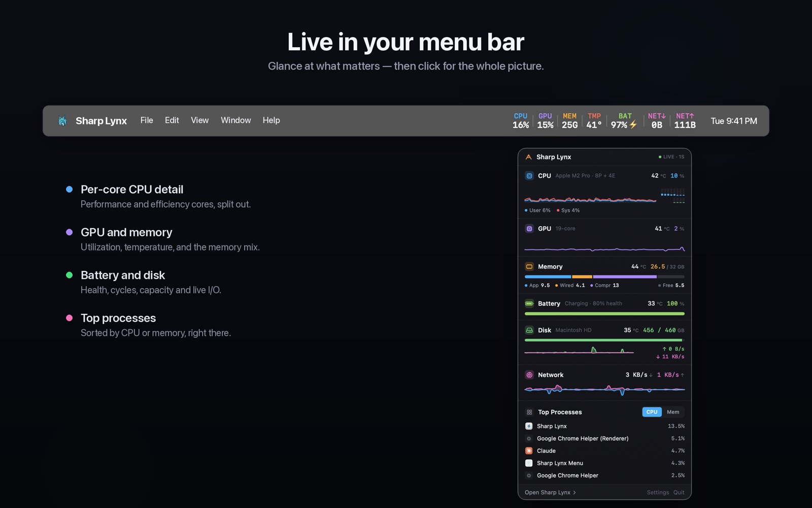Image resolution: width=812 pixels, height=508 pixels.
Task: Open the Edit menu
Action: point(172,120)
